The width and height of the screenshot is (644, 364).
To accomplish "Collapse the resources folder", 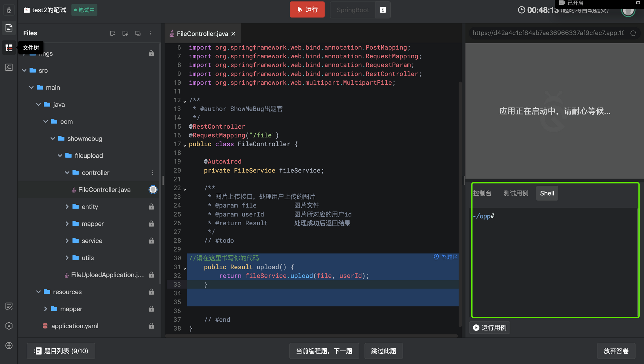I will [38, 292].
